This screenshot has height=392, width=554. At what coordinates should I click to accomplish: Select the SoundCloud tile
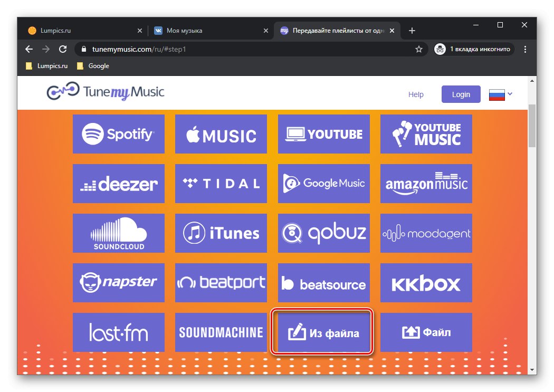click(x=119, y=233)
